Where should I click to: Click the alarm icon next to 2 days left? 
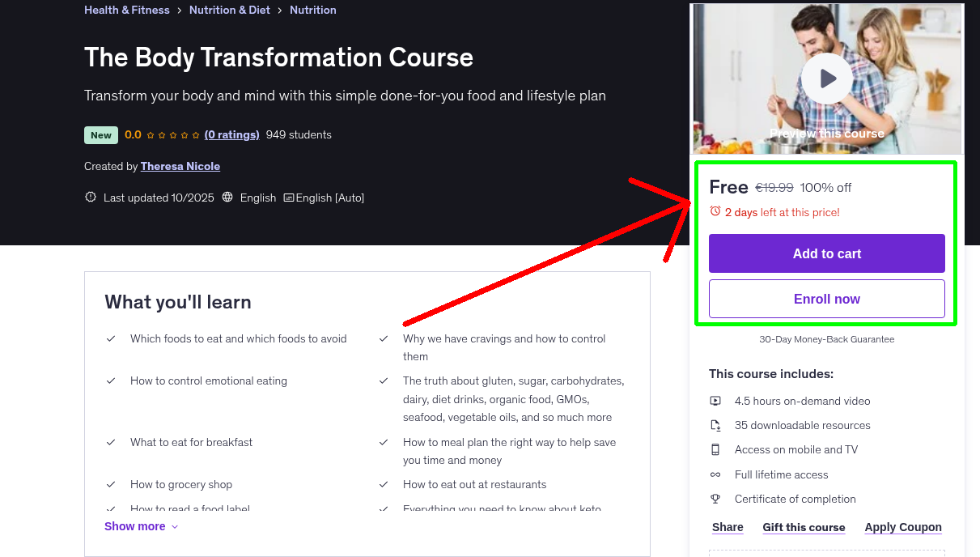click(715, 211)
